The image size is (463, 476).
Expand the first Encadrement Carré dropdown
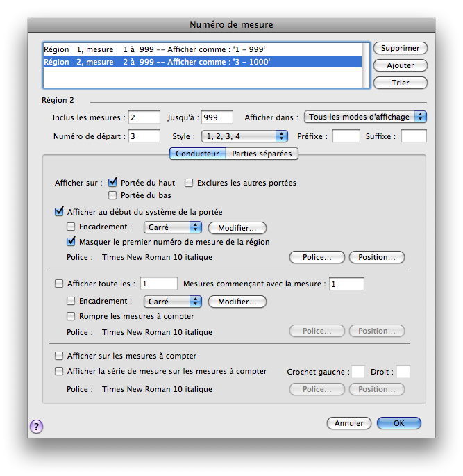(x=172, y=227)
